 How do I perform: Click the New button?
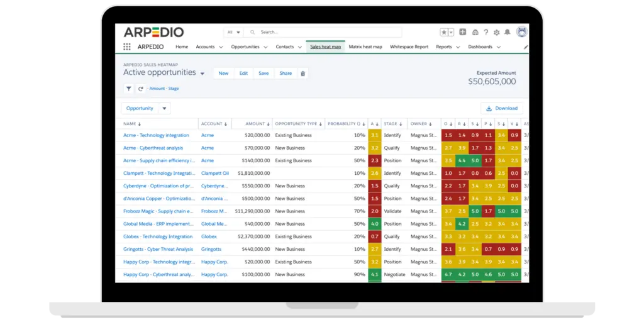(223, 74)
